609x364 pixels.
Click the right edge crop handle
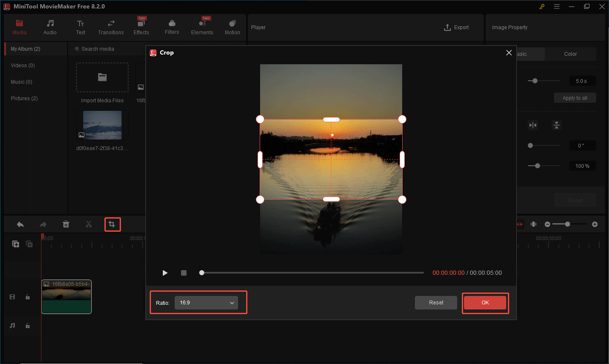click(x=402, y=159)
